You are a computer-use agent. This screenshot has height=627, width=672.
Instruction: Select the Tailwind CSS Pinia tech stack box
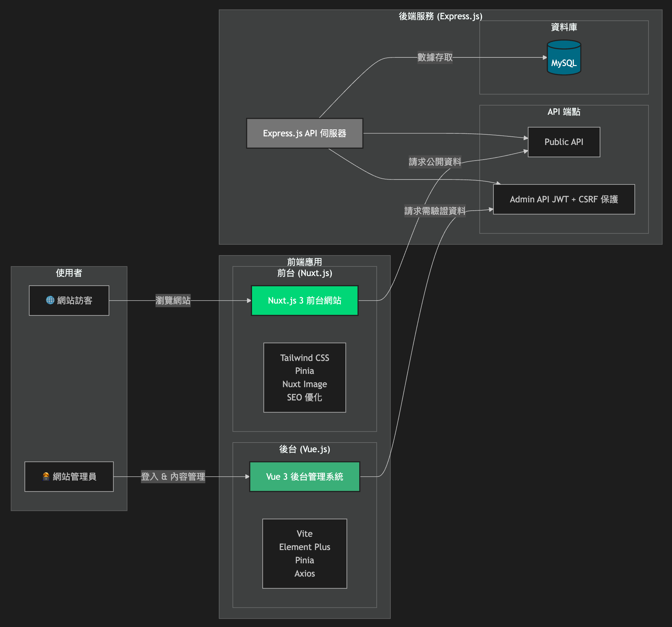(x=304, y=377)
